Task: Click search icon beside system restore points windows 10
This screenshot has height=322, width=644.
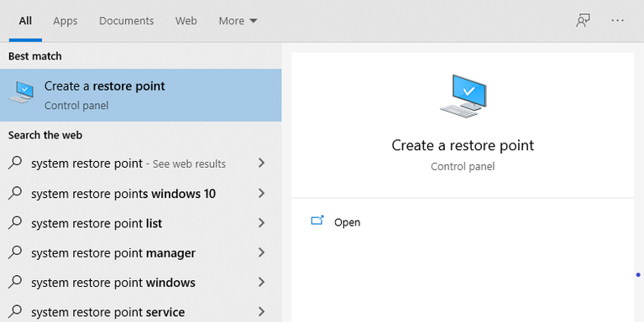Action: click(x=15, y=193)
